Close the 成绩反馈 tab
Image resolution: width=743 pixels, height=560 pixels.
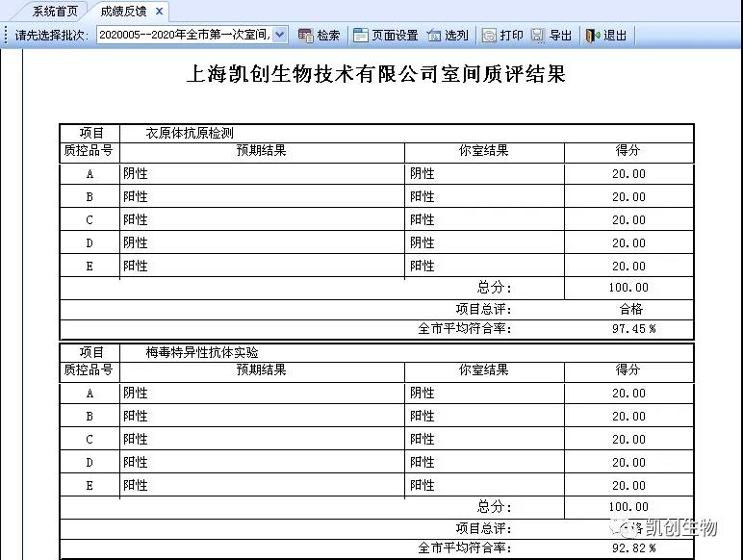click(x=159, y=12)
